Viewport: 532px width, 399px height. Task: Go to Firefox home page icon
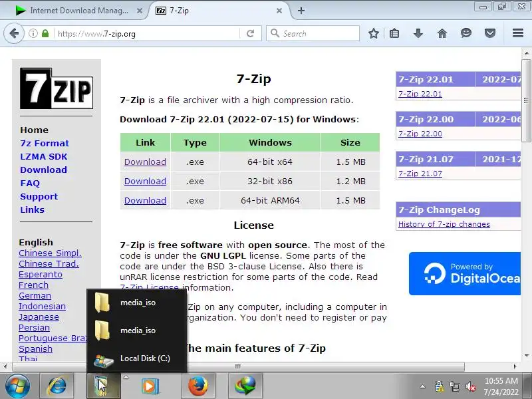(x=442, y=33)
